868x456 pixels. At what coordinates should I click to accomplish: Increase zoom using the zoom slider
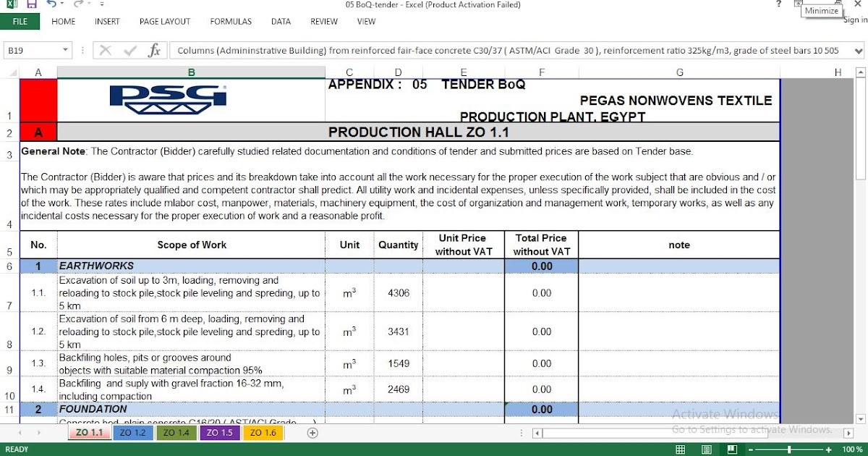pyautogui.click(x=827, y=449)
